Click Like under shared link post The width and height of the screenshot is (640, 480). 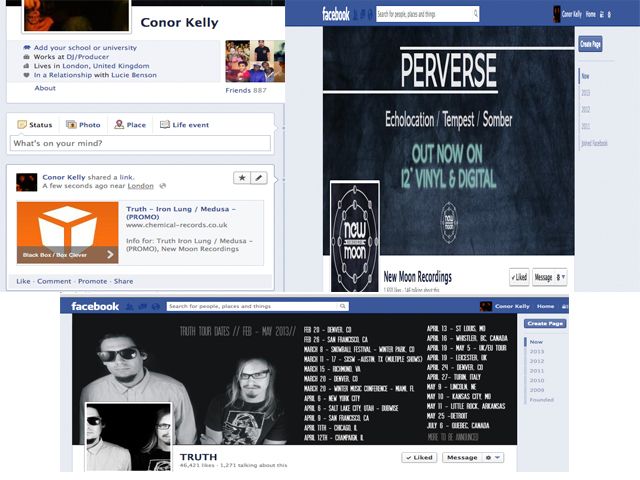(23, 281)
